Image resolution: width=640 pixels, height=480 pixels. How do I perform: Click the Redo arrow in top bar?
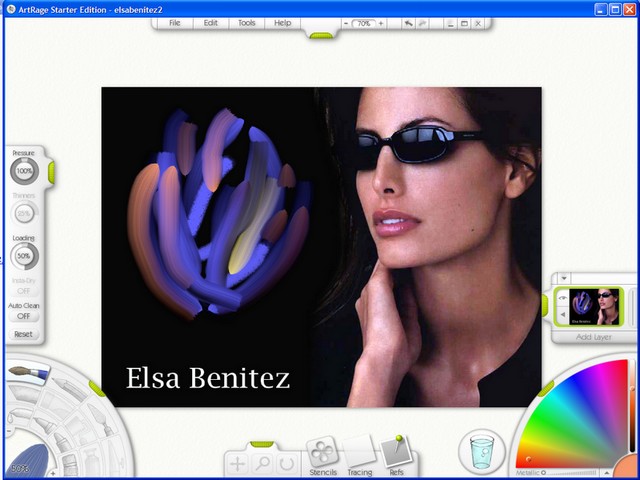422,23
